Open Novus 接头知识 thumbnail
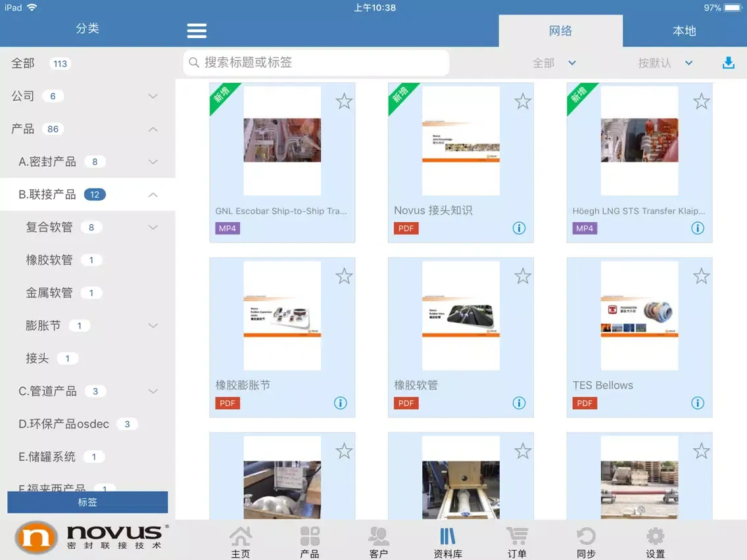 [461, 141]
